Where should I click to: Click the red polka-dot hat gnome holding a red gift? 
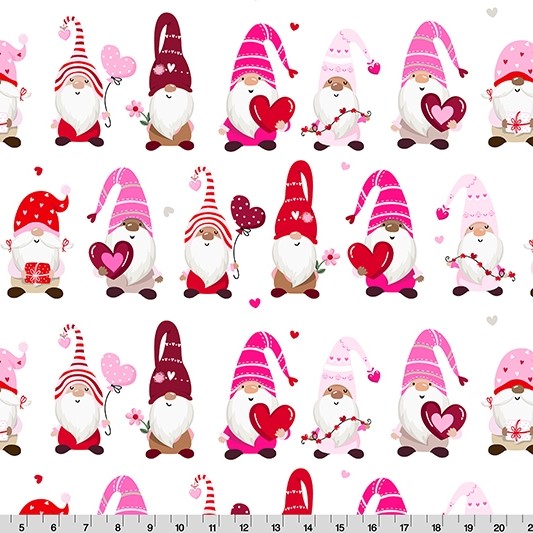click(36, 243)
